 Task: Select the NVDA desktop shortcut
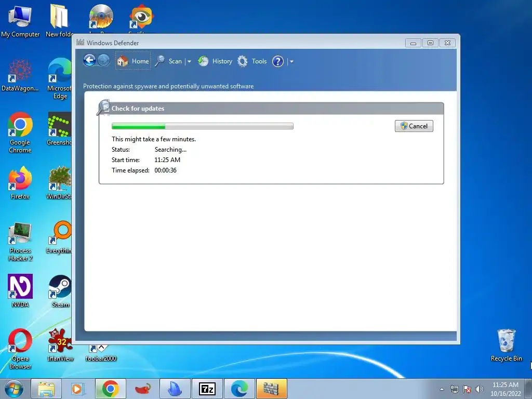(x=20, y=291)
